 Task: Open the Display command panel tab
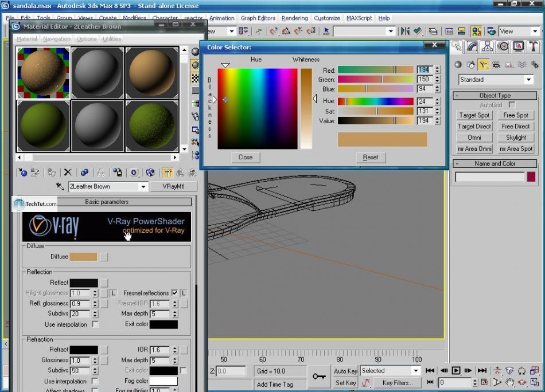[518, 46]
